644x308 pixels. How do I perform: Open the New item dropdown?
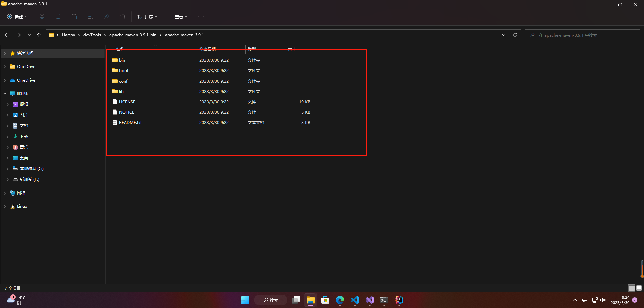click(x=17, y=17)
